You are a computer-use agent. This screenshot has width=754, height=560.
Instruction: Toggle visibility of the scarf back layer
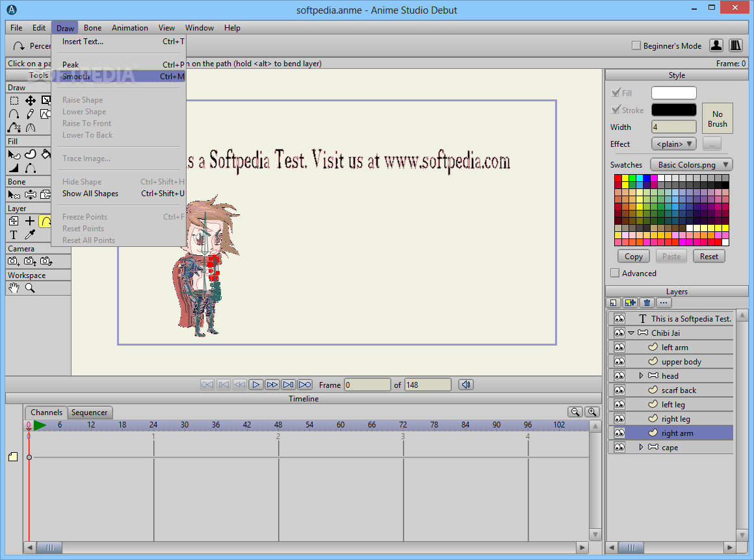619,390
